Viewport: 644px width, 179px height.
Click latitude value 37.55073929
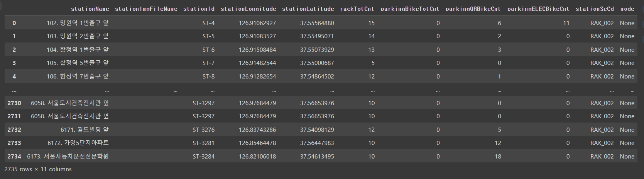(x=317, y=50)
